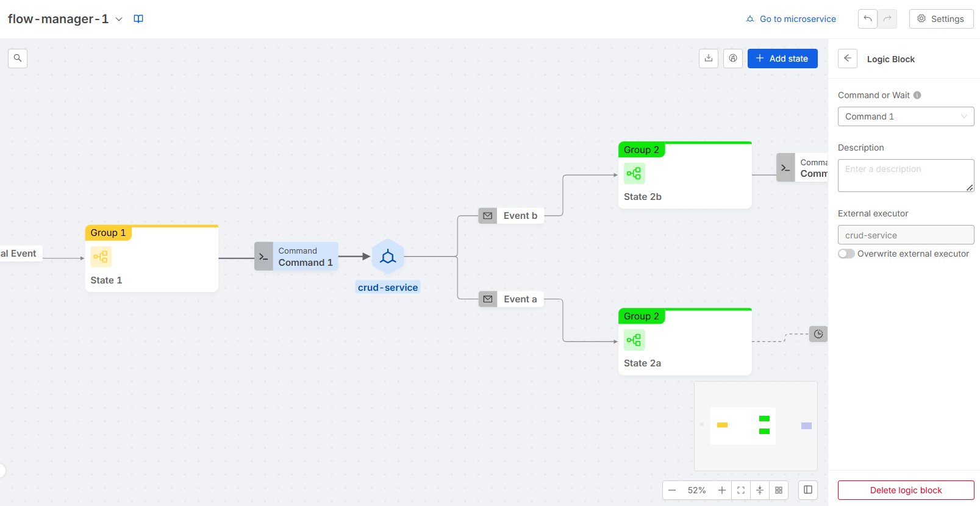Screen dimensions: 980x506
Task: Click the highlighter icon beside Add state
Action: (x=733, y=59)
